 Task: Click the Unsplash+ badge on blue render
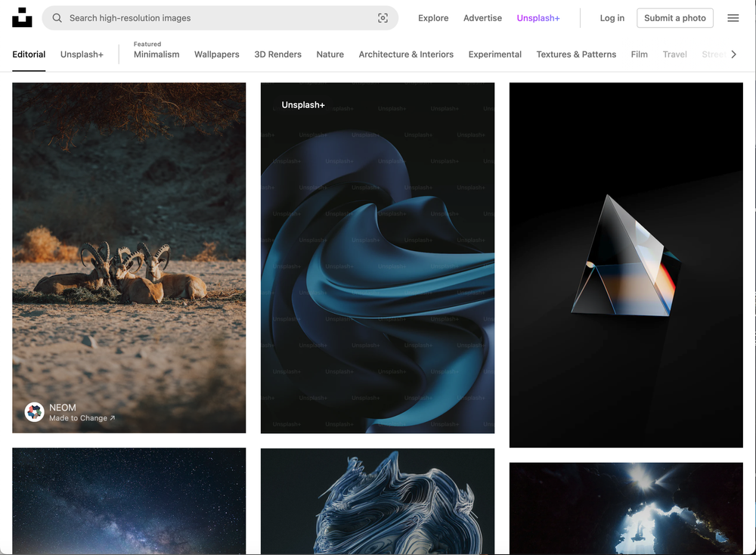point(303,104)
